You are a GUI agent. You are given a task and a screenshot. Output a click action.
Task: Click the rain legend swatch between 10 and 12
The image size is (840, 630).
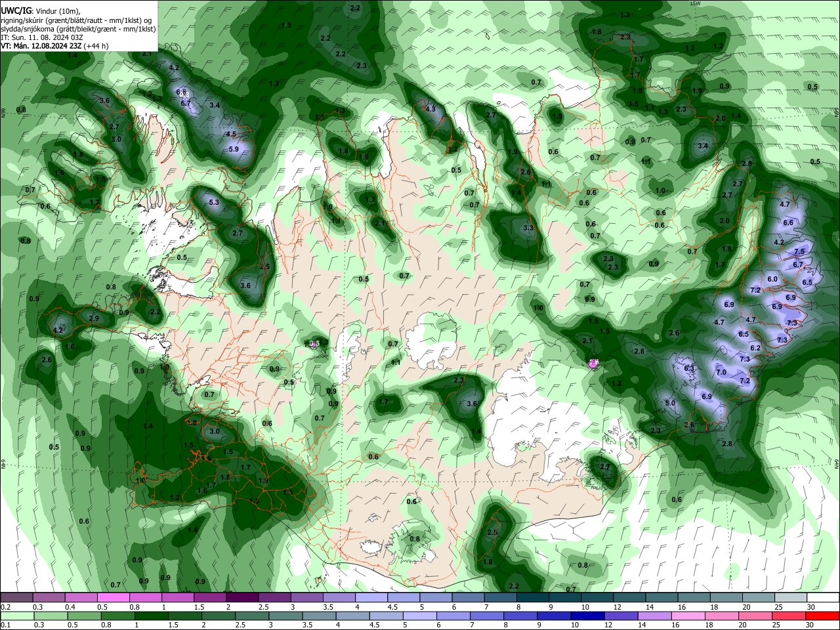(x=588, y=616)
